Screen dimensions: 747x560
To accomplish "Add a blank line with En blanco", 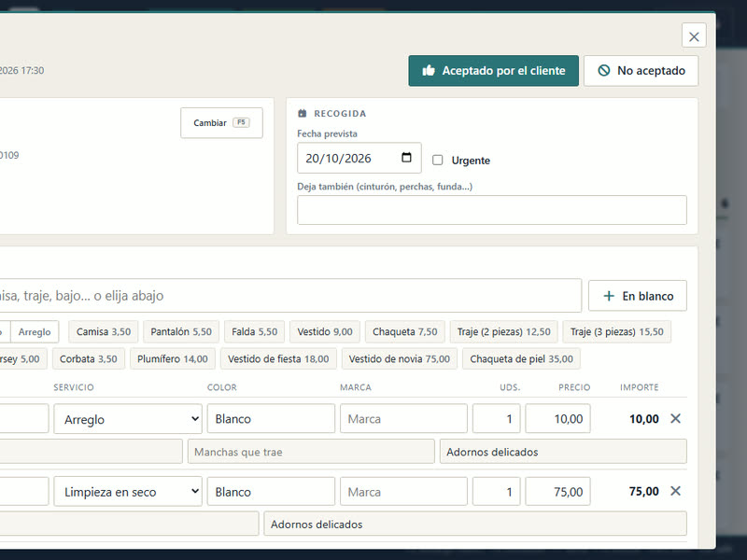I will 638,296.
